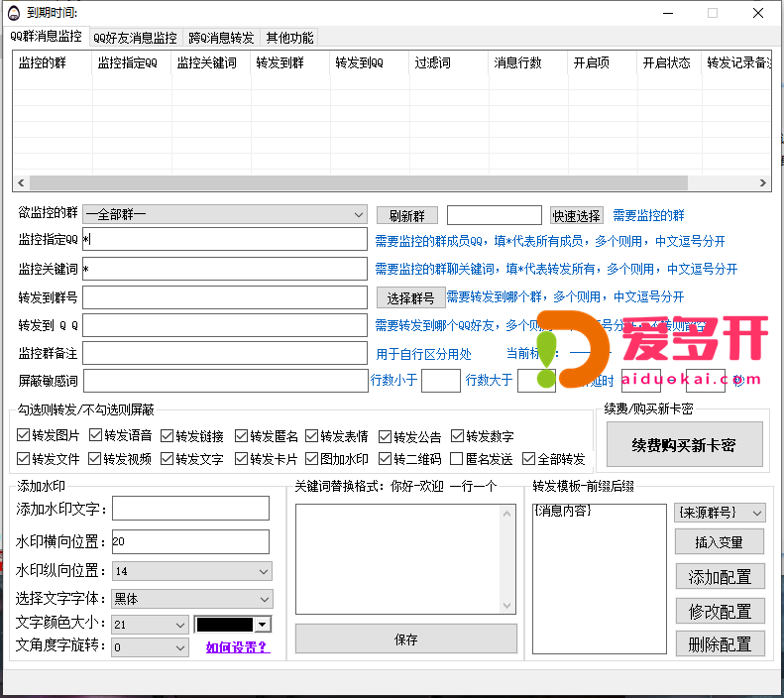
Task: Open the 文角度字旋转 dropdown
Action: pos(150,647)
